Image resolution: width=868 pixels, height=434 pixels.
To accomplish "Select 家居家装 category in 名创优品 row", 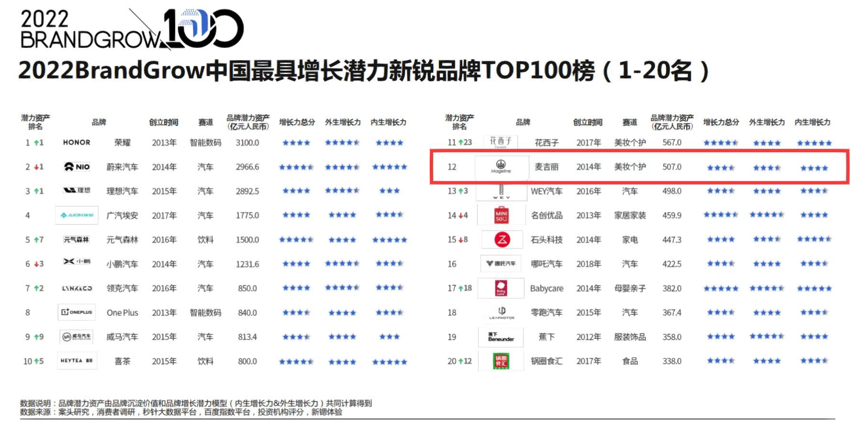I will click(630, 215).
